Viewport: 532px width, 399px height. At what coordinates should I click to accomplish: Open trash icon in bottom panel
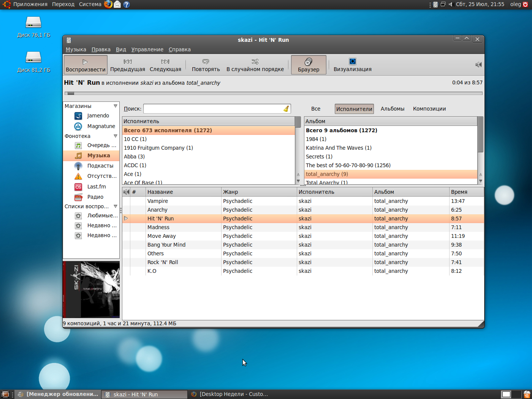(x=527, y=394)
